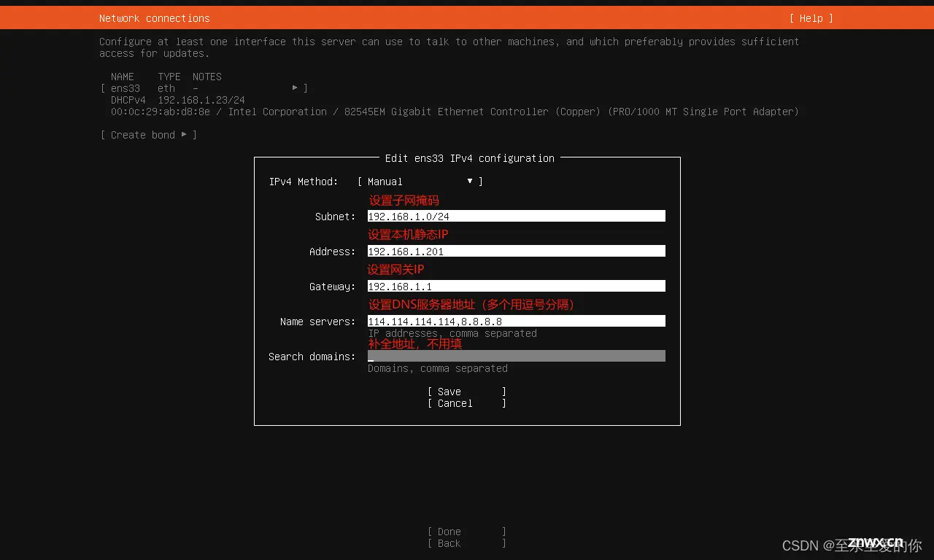Click the Done button at the bottom

click(x=467, y=532)
